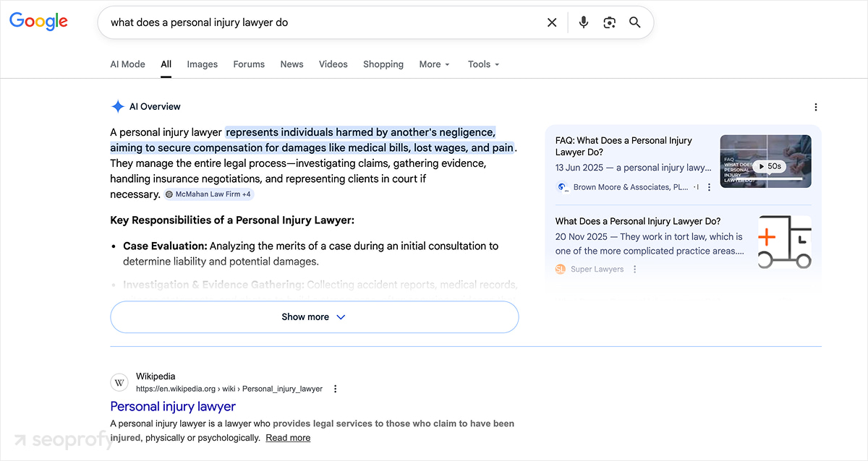Click the Super Lawyers SL source icon
The image size is (868, 461).
(561, 269)
